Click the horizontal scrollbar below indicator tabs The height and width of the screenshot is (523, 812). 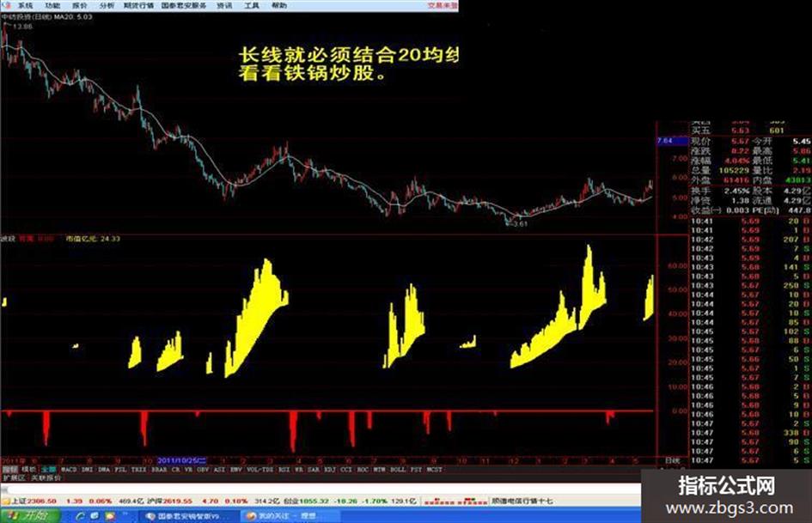[x=321, y=489]
